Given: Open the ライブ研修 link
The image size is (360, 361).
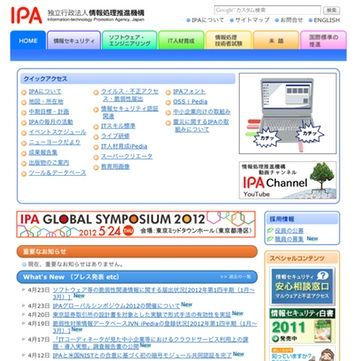Looking at the screenshot, I should click(x=115, y=136).
